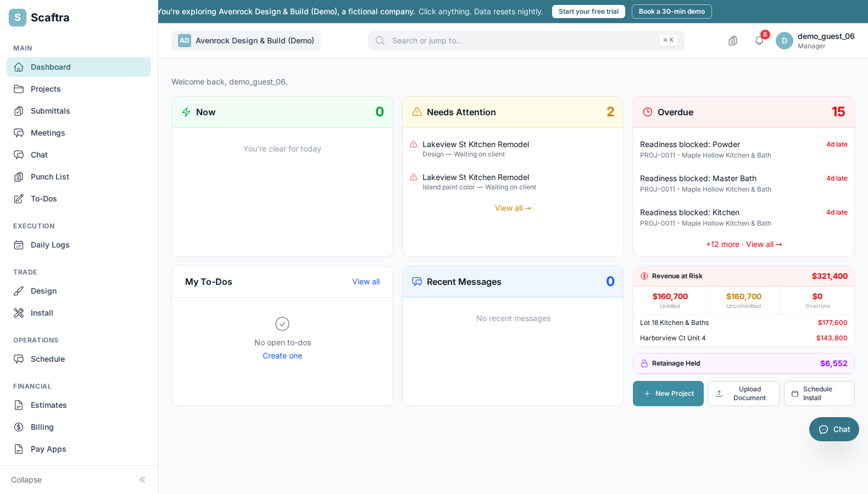Image resolution: width=868 pixels, height=494 pixels.
Task: Click the Schedule sidebar icon
Action: point(19,359)
